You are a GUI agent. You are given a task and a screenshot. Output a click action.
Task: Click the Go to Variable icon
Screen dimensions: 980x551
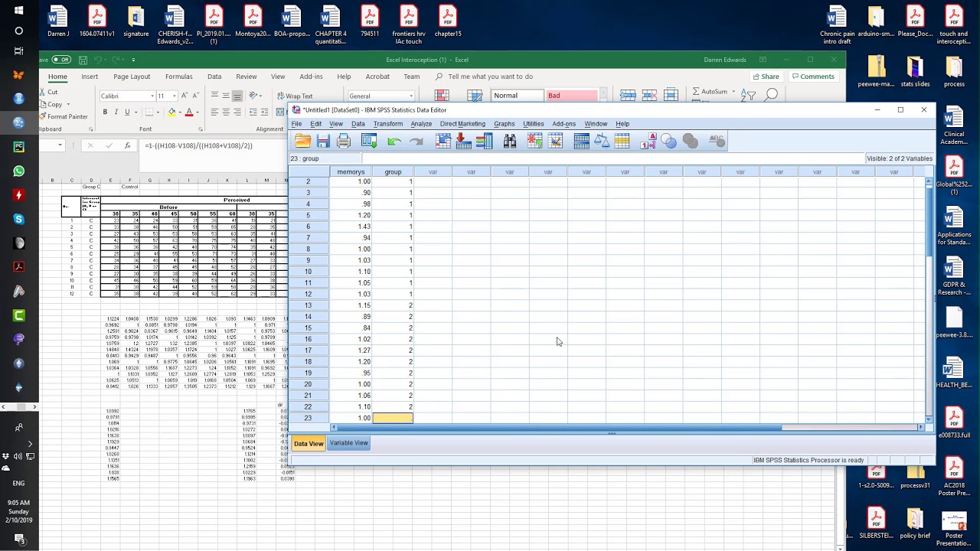tap(463, 141)
